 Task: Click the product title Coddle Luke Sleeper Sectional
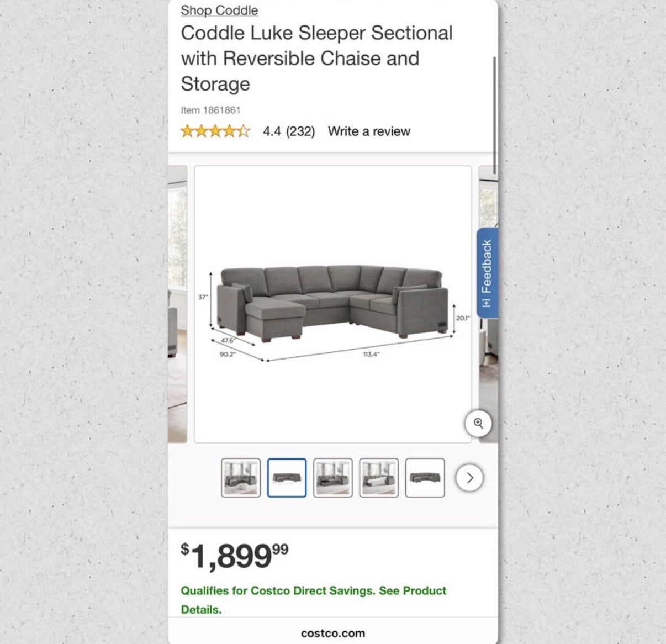coord(316,58)
